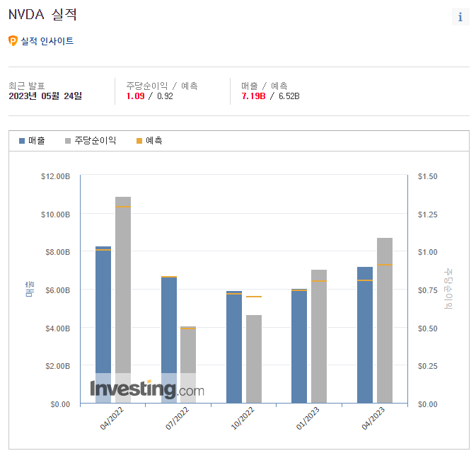The height and width of the screenshot is (463, 476).
Task: Click the $1.25 right axis label
Action: pyautogui.click(x=427, y=215)
